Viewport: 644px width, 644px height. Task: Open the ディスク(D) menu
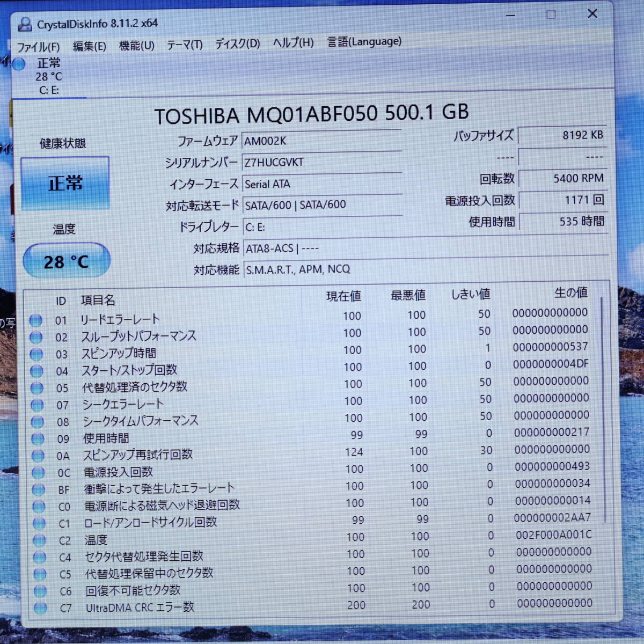237,43
